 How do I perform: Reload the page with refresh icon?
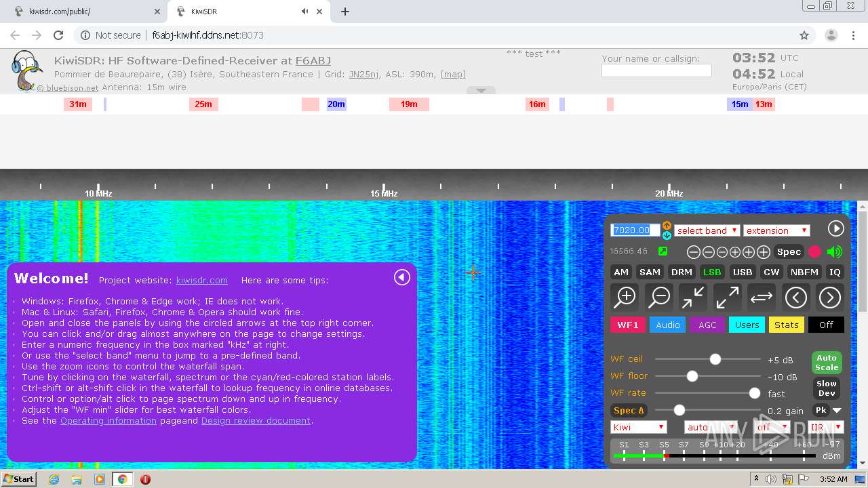pos(58,35)
